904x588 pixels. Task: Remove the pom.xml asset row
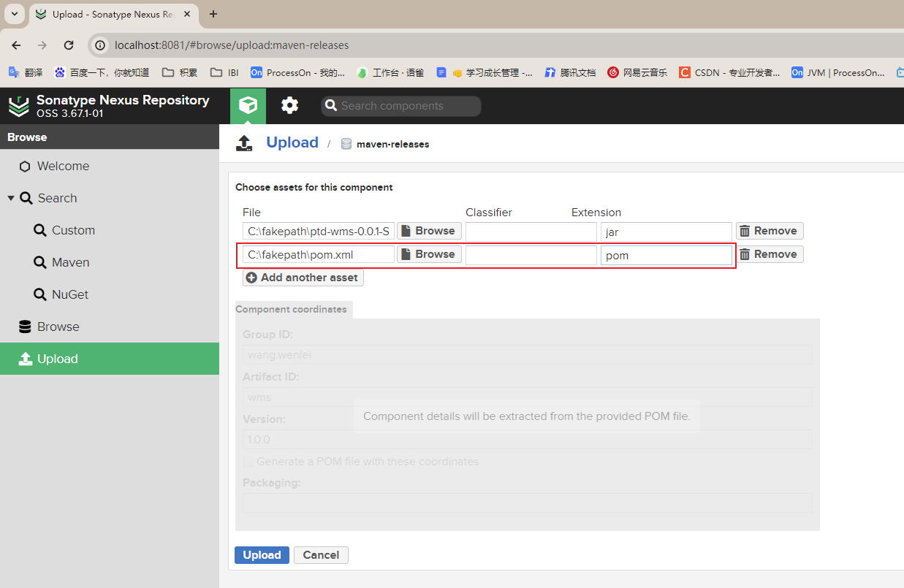coord(769,254)
